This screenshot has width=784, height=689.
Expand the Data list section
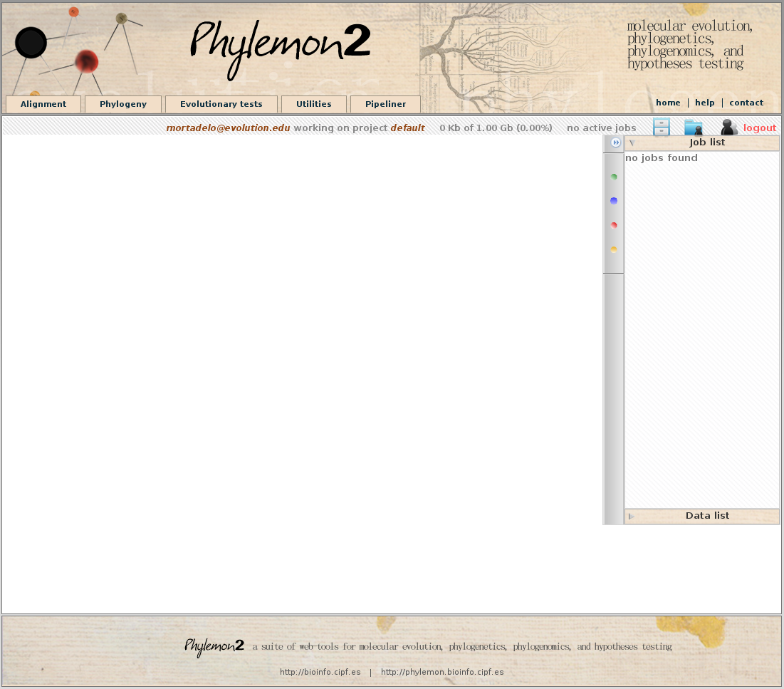click(632, 516)
